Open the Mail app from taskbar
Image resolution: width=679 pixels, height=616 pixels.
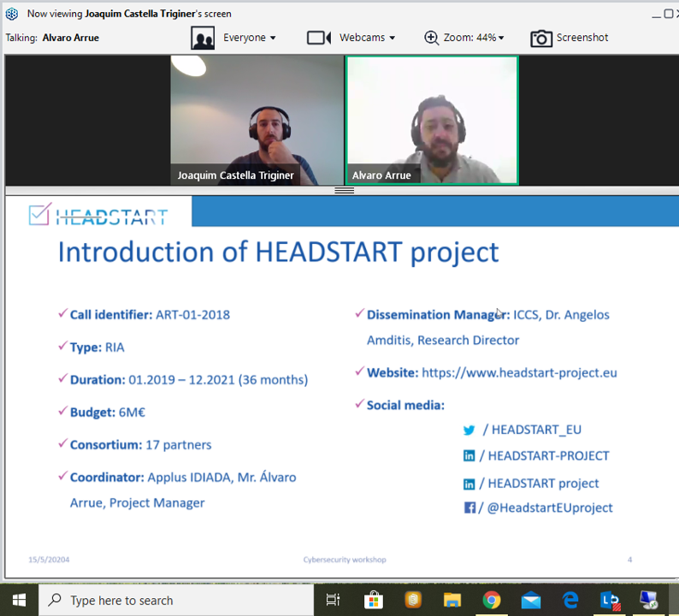point(531,601)
